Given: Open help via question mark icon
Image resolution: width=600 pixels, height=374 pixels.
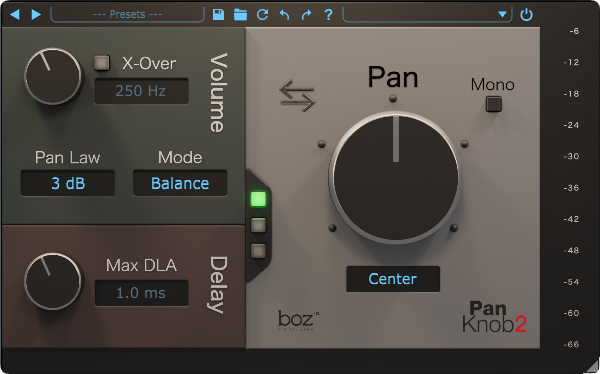Looking at the screenshot, I should pyautogui.click(x=328, y=15).
